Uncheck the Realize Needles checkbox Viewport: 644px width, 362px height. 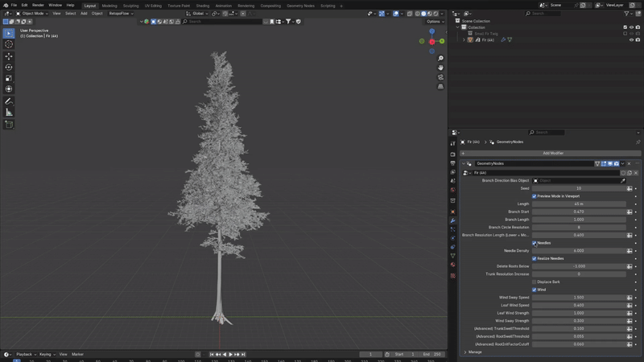click(x=535, y=258)
